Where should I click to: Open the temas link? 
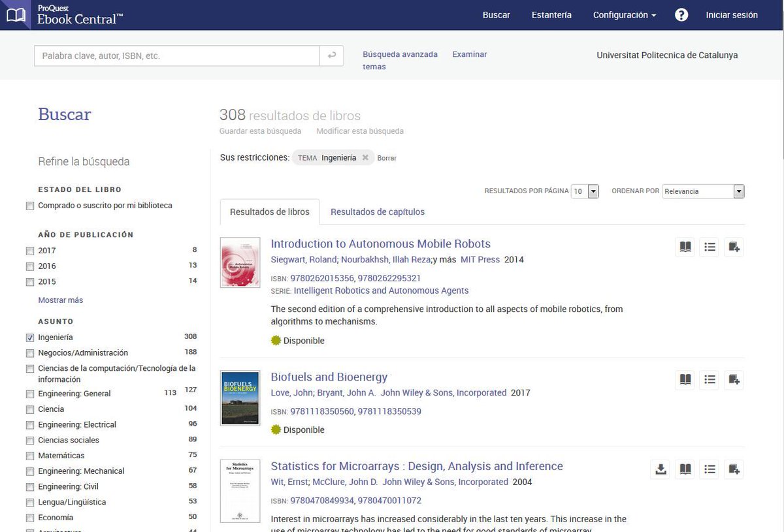pyautogui.click(x=374, y=67)
